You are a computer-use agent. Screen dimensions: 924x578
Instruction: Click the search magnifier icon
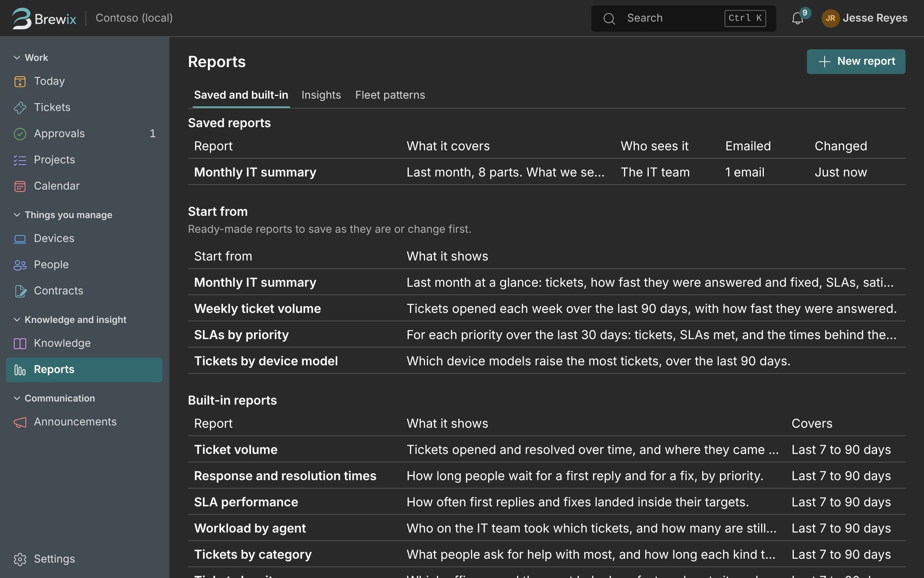click(x=609, y=18)
